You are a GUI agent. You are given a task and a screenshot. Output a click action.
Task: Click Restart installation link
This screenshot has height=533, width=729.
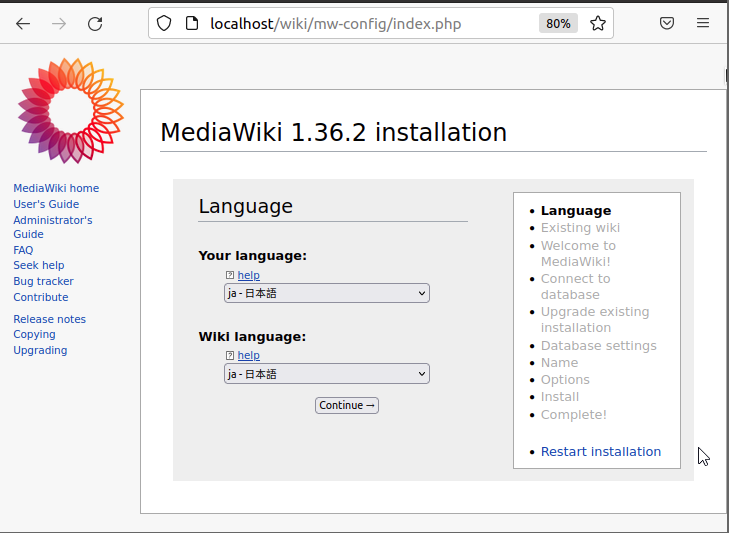[x=601, y=452]
